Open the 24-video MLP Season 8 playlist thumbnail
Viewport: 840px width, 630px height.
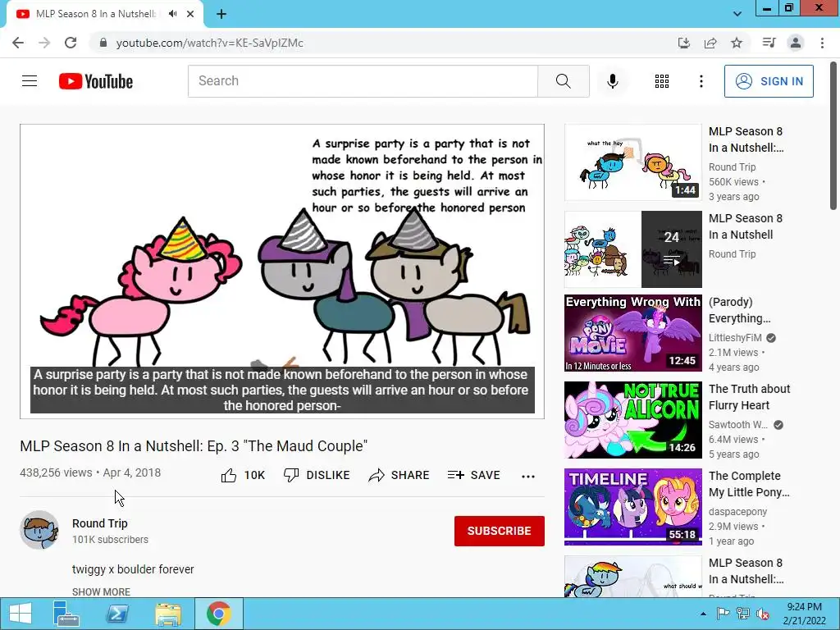coord(632,249)
